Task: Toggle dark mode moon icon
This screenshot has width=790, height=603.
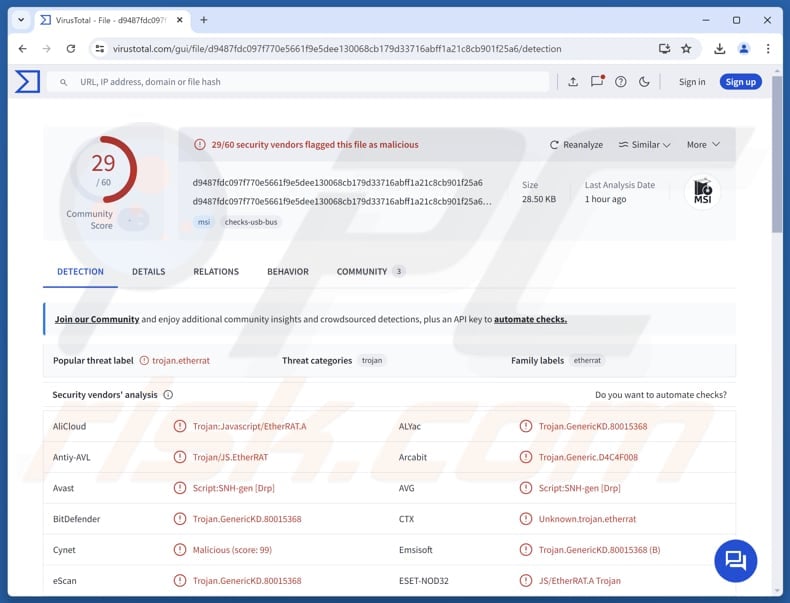Action: coord(644,82)
